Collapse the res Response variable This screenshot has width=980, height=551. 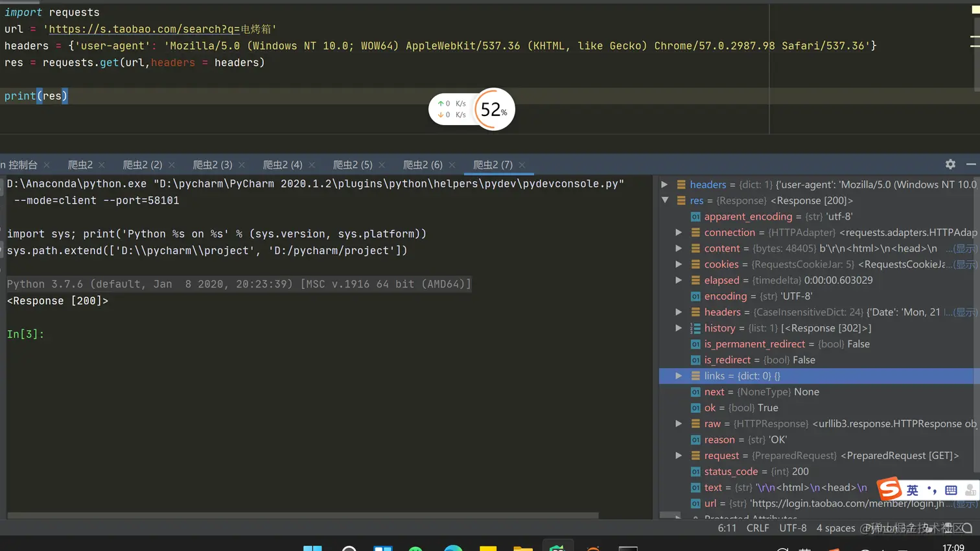coord(664,201)
